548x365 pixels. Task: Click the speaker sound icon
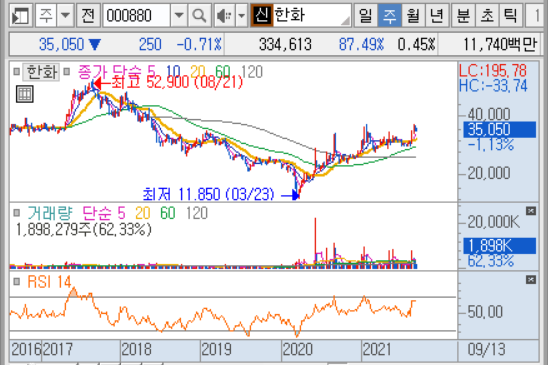coord(224,16)
